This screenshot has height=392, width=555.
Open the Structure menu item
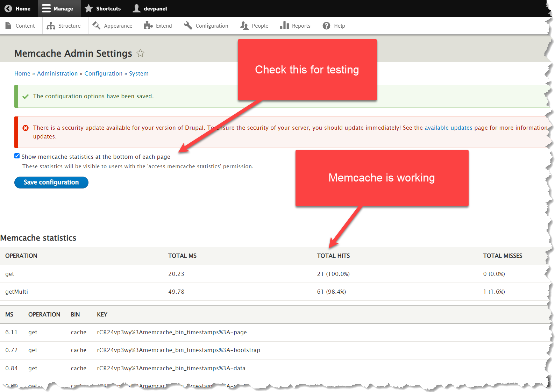pyautogui.click(x=65, y=26)
